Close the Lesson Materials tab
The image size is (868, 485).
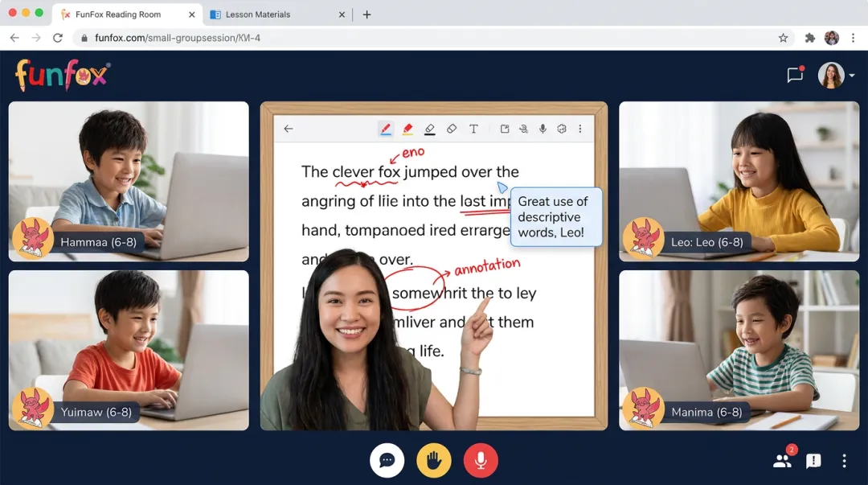pos(342,14)
